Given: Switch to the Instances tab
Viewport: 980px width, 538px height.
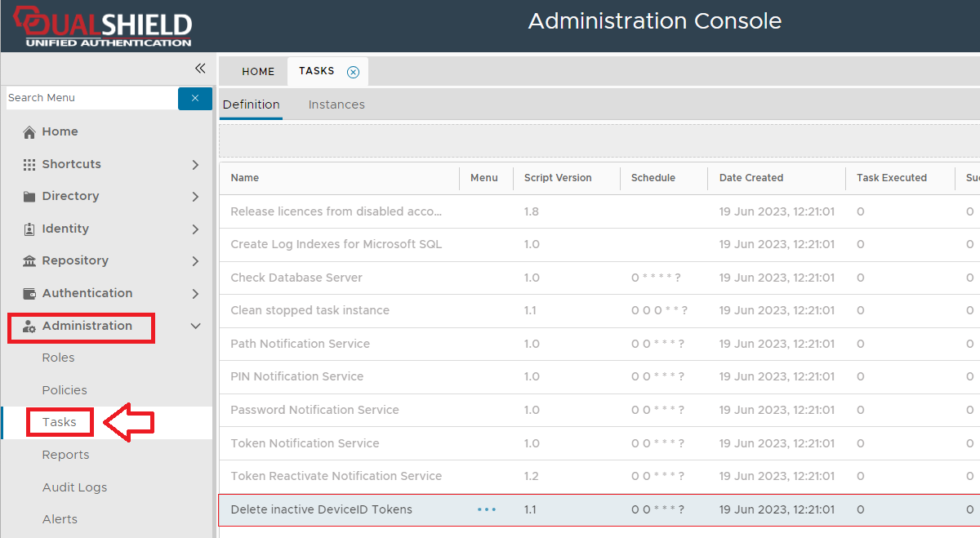Looking at the screenshot, I should pos(336,104).
